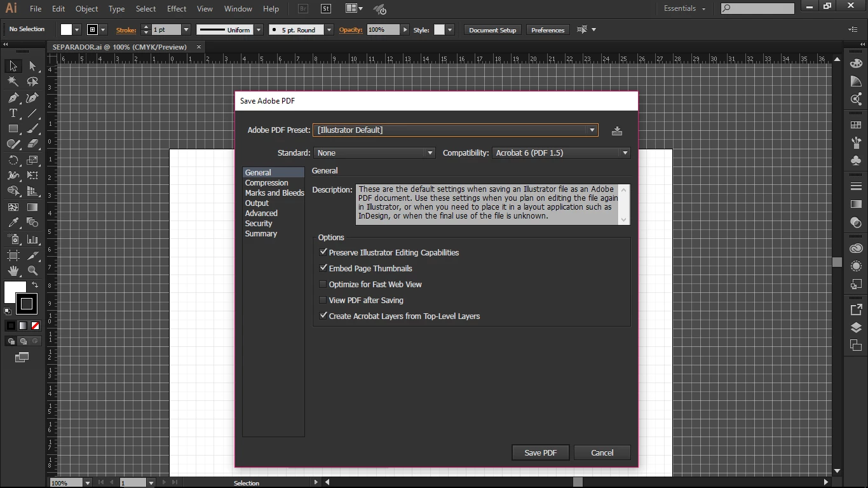Select the Zoom tool
Screen dimensions: 868x488
click(x=32, y=271)
